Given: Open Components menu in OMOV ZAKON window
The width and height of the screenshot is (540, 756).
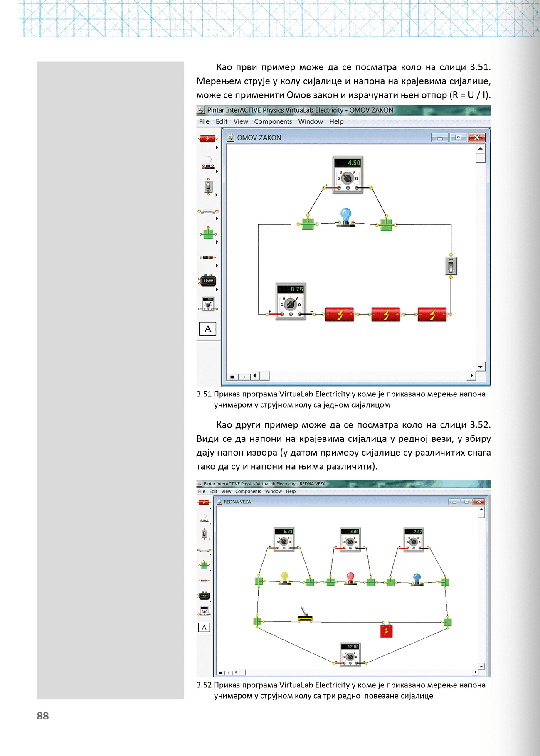Looking at the screenshot, I should [273, 122].
